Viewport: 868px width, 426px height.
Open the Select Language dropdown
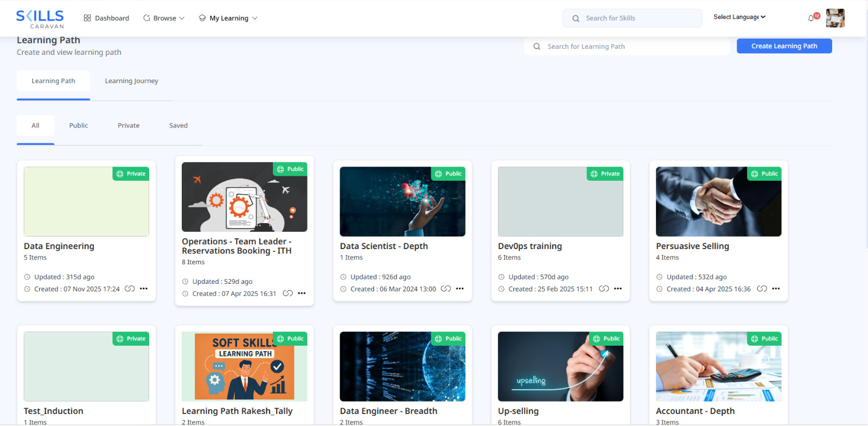pyautogui.click(x=739, y=17)
